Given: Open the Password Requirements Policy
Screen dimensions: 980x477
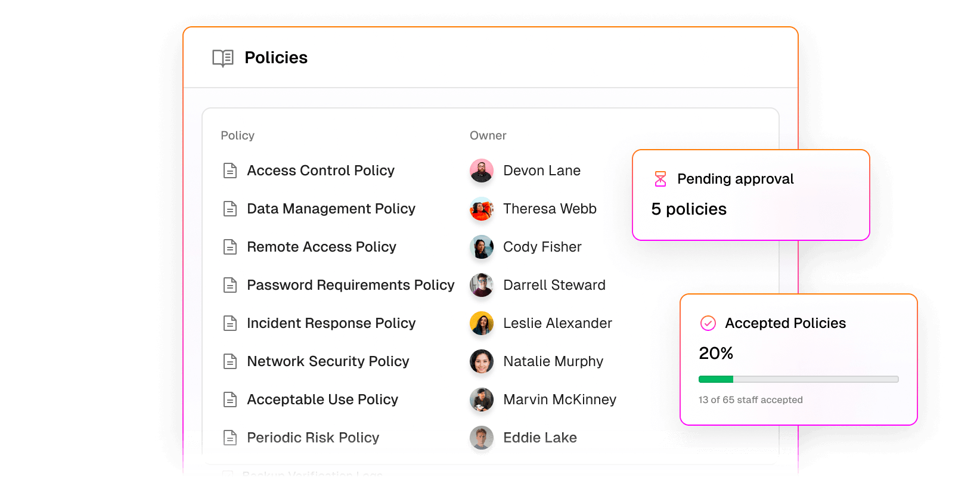Looking at the screenshot, I should coord(351,285).
